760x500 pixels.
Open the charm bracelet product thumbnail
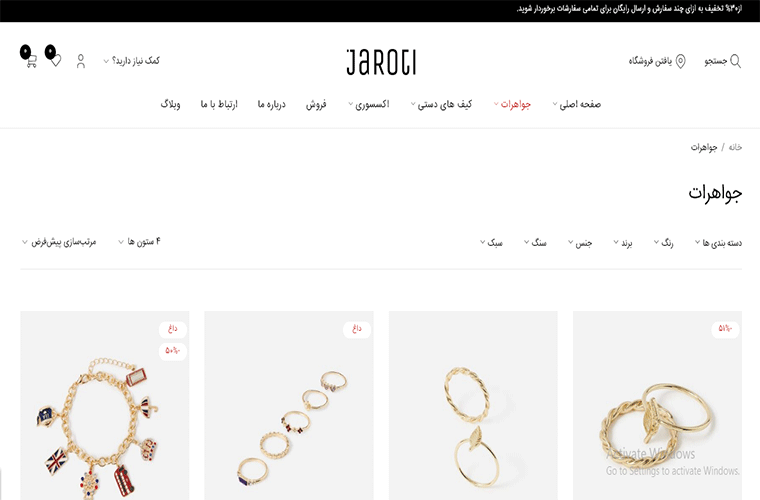click(x=105, y=406)
